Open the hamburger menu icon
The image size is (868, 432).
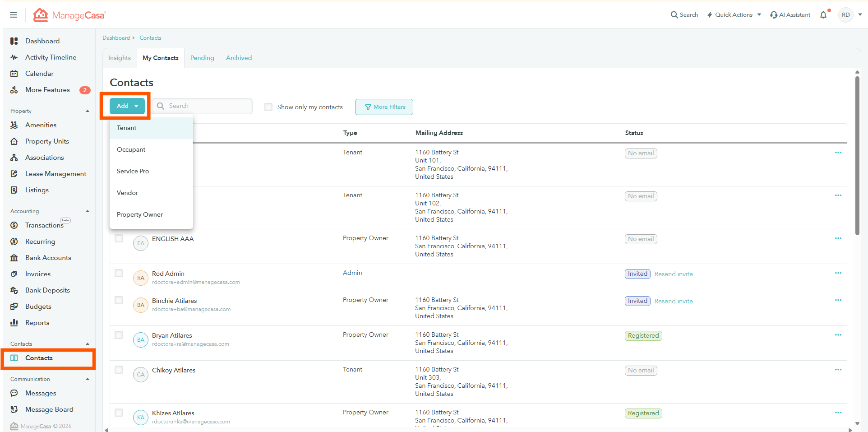[x=14, y=15]
